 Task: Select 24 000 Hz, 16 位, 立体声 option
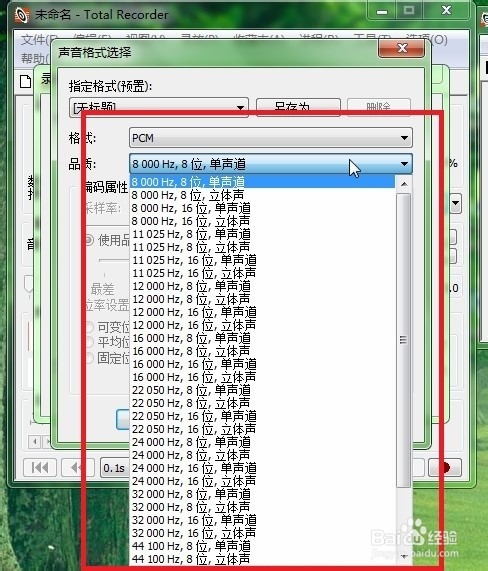click(262, 481)
